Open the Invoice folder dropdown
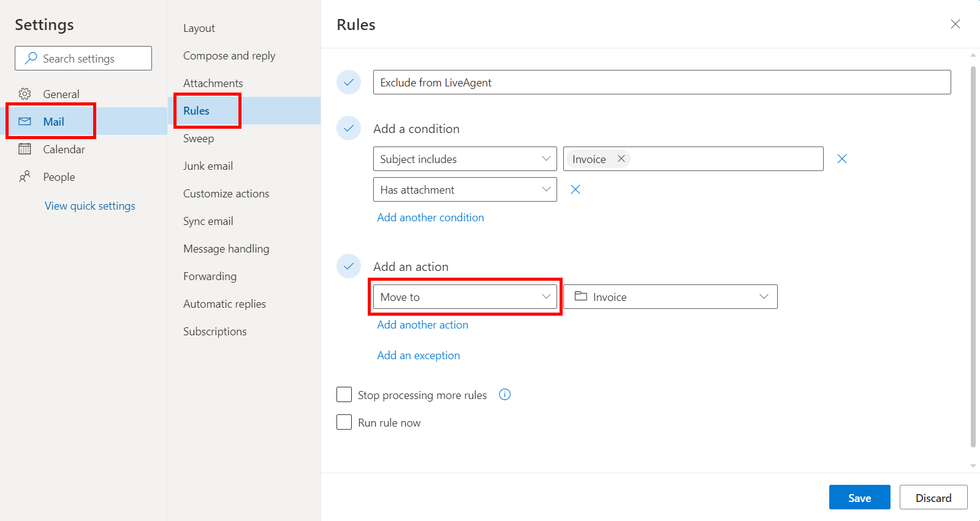 (670, 297)
